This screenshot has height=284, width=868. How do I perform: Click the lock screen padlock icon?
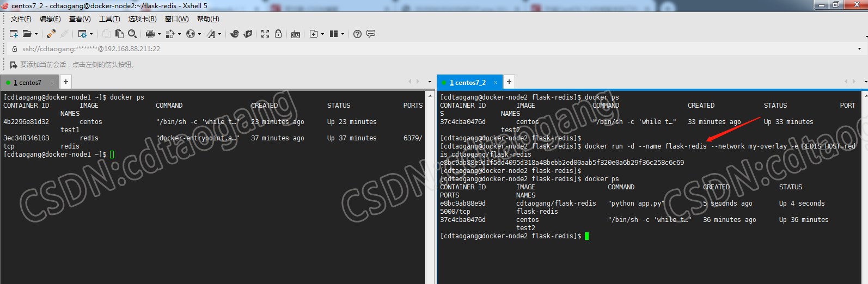click(x=278, y=34)
